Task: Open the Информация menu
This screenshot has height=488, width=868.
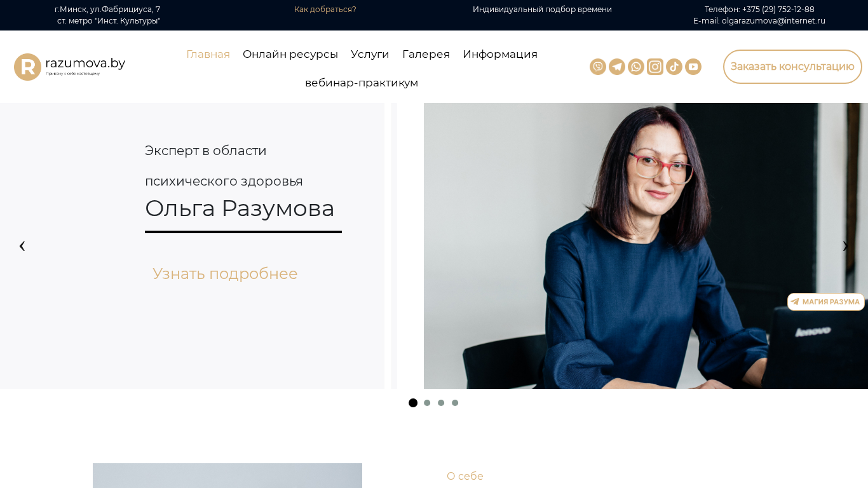Action: coord(500,54)
